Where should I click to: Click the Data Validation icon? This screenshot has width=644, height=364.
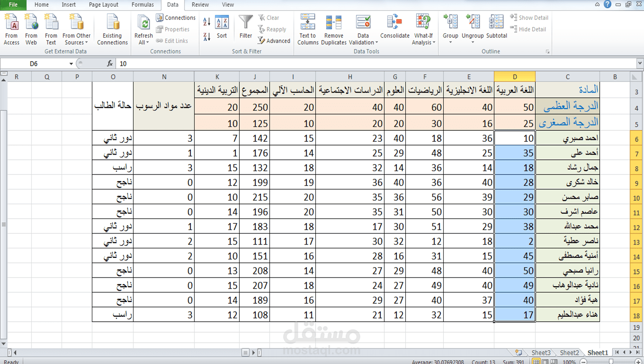(x=363, y=22)
